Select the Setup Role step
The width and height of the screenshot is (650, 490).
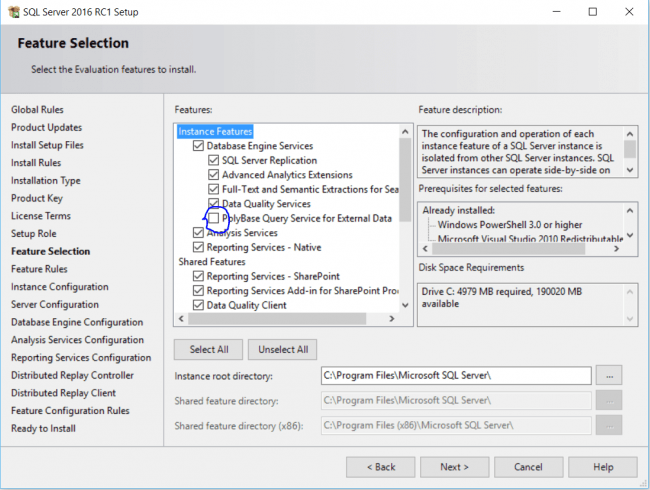point(34,234)
